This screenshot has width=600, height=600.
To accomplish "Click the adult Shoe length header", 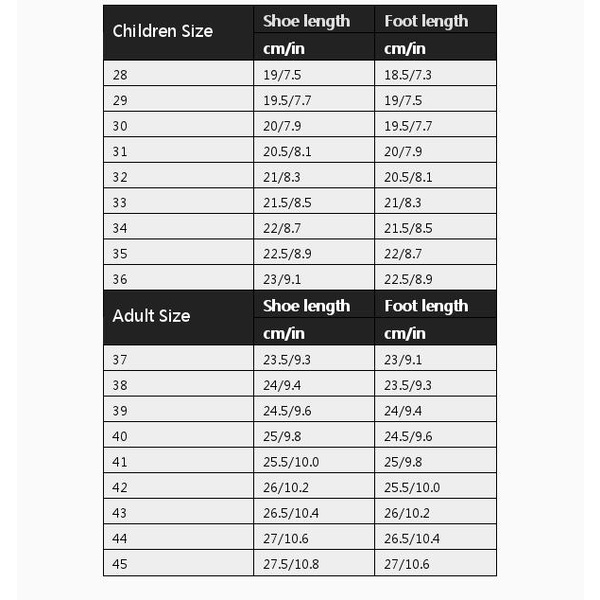I will click(x=314, y=304).
